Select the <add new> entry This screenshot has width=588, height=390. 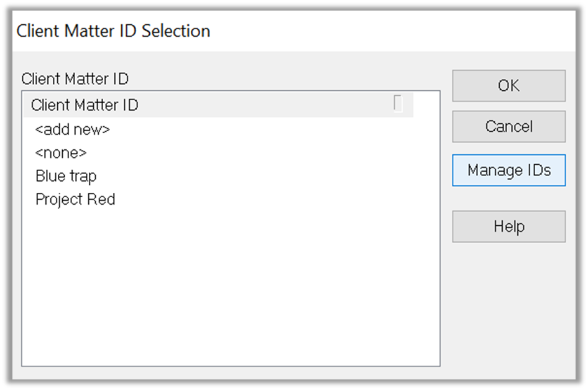tap(73, 130)
